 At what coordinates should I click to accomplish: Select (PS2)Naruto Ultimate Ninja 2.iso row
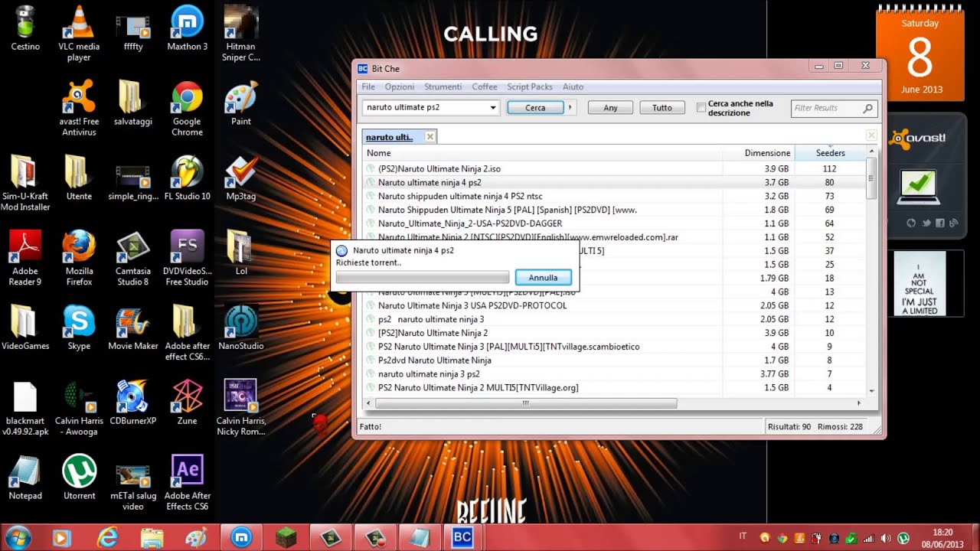(x=615, y=168)
